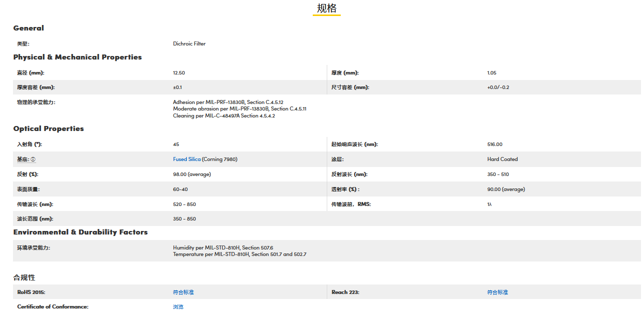This screenshot has height=317, width=644.
Task: Click the 合规性 section heading
Action: 24,277
